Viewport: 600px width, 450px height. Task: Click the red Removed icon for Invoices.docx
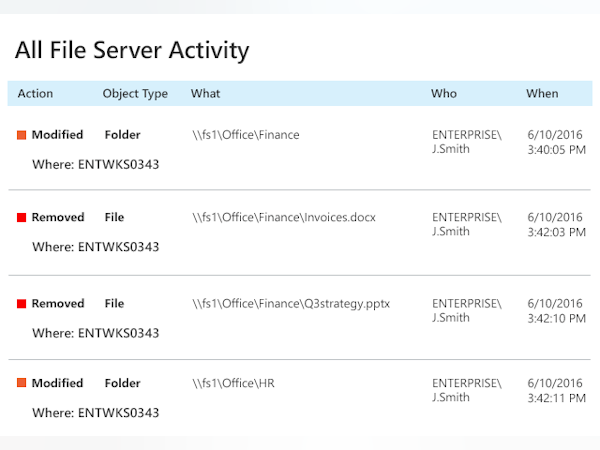coord(21,218)
